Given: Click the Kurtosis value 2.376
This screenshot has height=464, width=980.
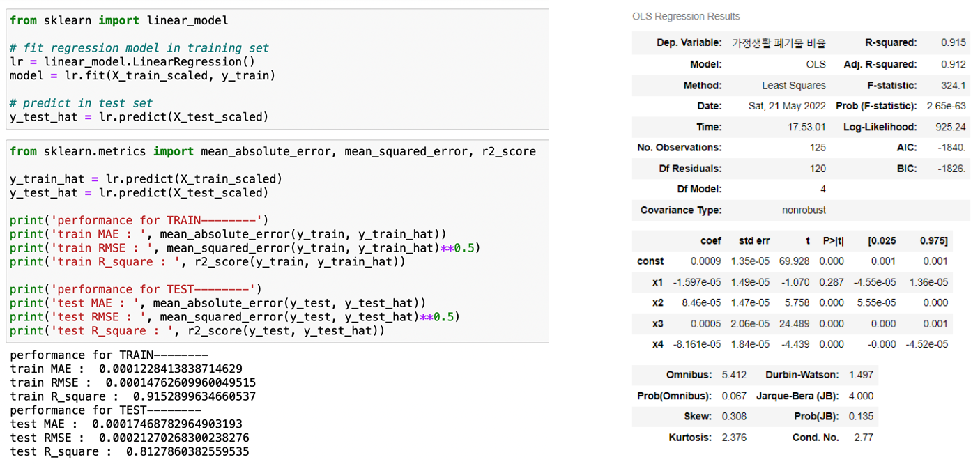Looking at the screenshot, I should point(735,438).
